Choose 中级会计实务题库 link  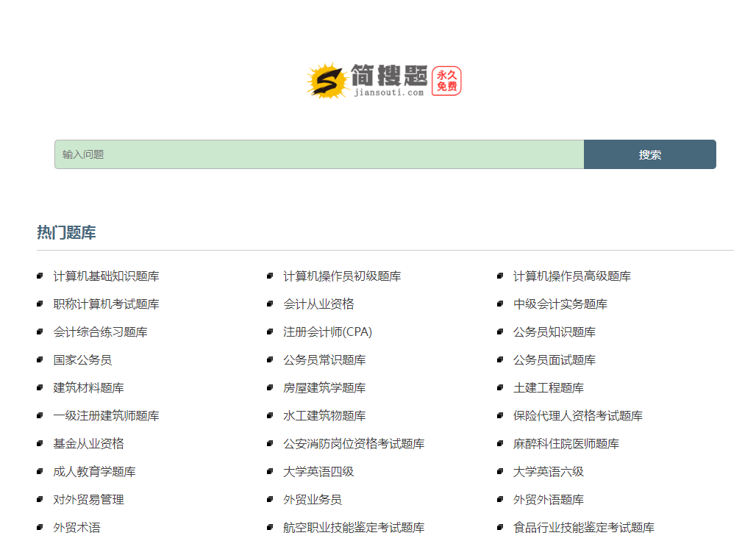[560, 304]
